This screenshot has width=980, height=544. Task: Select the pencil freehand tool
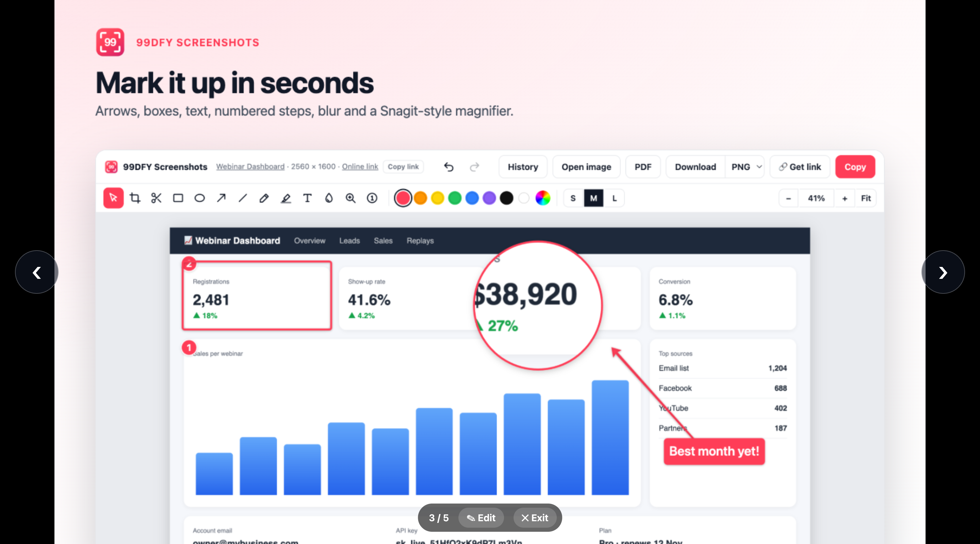[264, 198]
